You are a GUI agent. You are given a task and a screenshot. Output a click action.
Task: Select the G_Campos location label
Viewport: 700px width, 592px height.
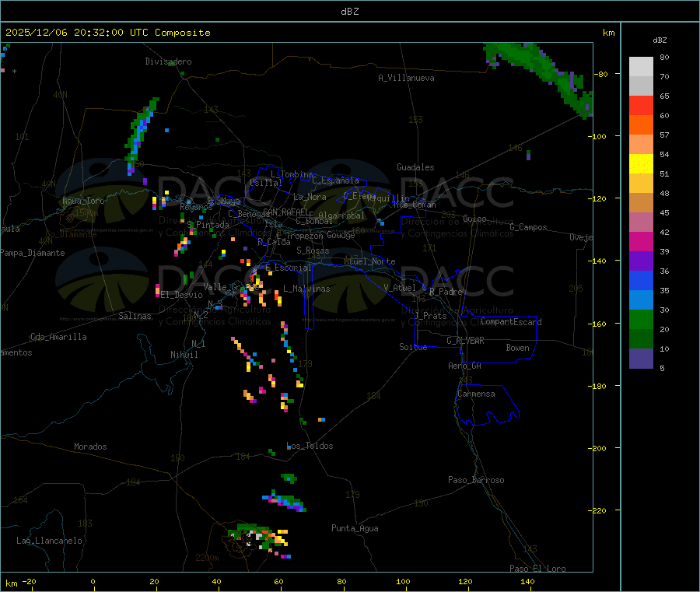pyautogui.click(x=528, y=227)
